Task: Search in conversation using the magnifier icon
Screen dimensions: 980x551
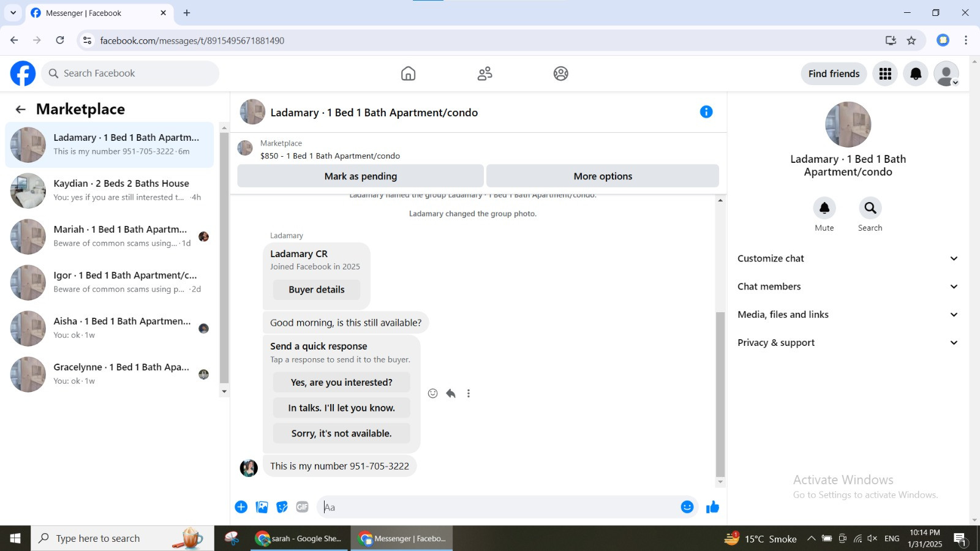Action: tap(870, 208)
